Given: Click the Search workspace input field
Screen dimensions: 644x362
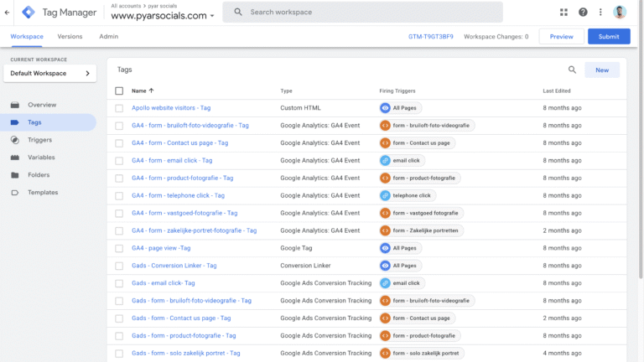Looking at the screenshot, I should (369, 13).
